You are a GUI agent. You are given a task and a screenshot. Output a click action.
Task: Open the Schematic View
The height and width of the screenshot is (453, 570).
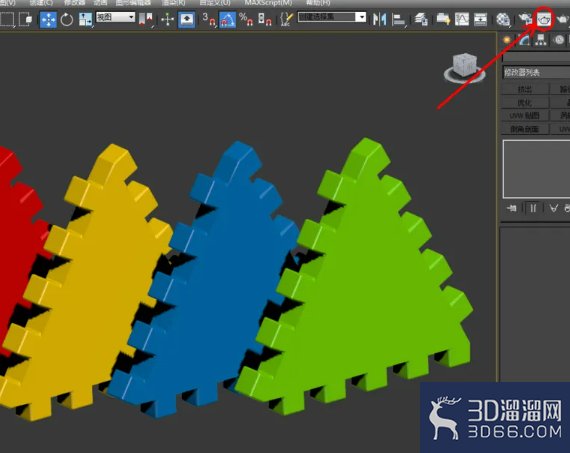(480, 19)
